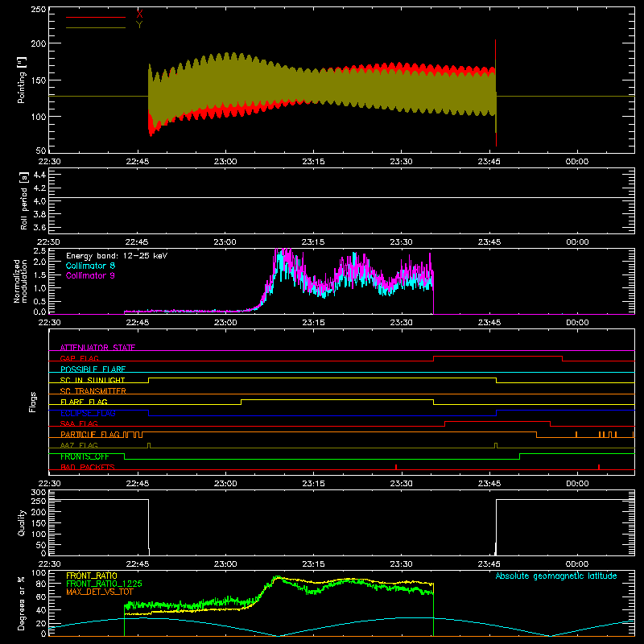Click 23:45 time label of Quality plot
Image resolution: width=644 pixels, height=644 pixels.
489,564
